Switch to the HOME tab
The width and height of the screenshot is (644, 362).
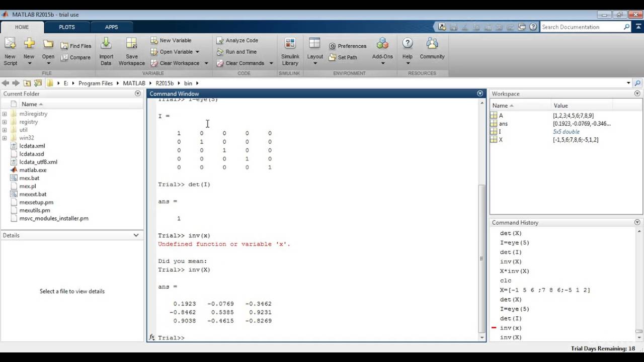[22, 27]
